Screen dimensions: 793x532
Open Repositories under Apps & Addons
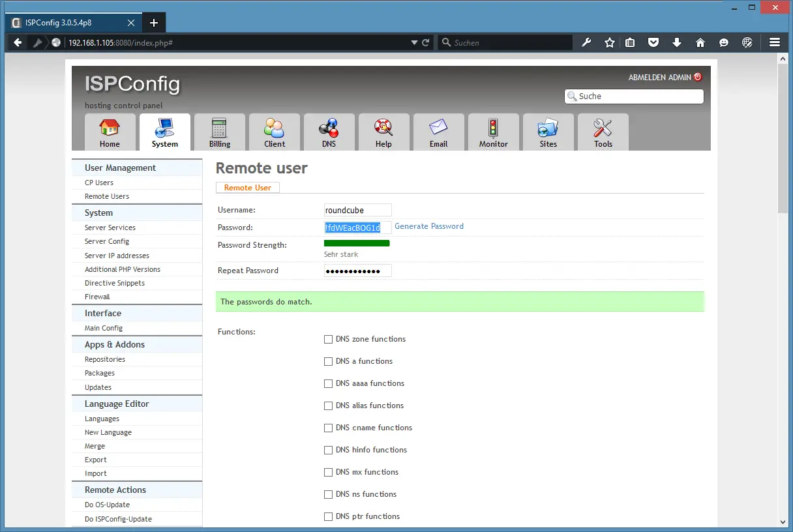105,359
